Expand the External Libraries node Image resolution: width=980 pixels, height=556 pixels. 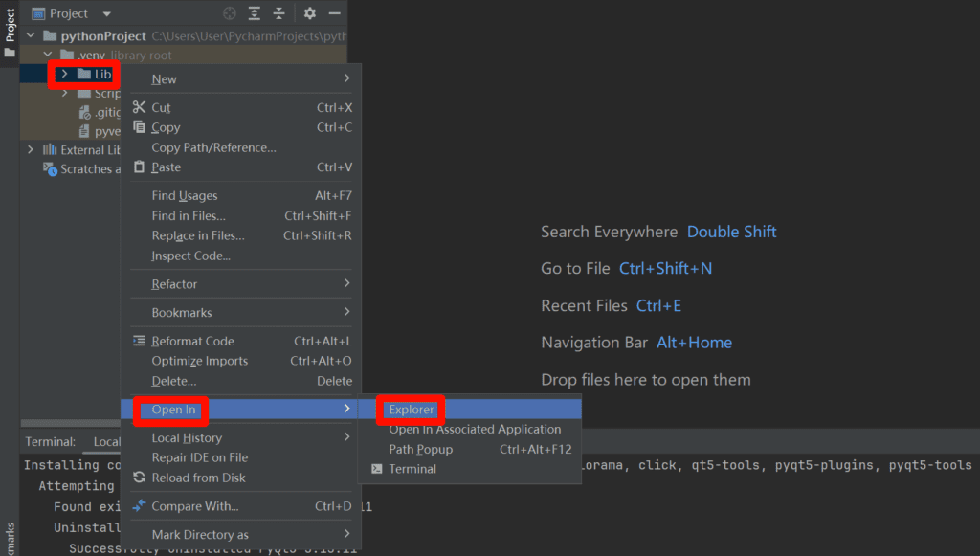click(31, 150)
